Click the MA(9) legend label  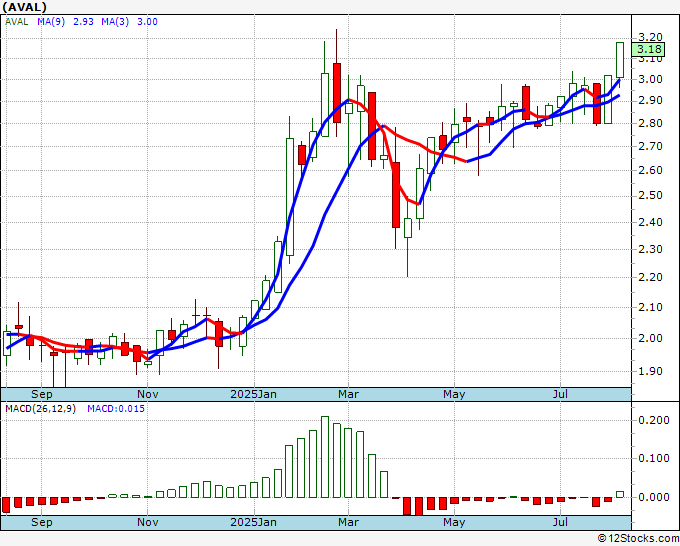point(51,22)
